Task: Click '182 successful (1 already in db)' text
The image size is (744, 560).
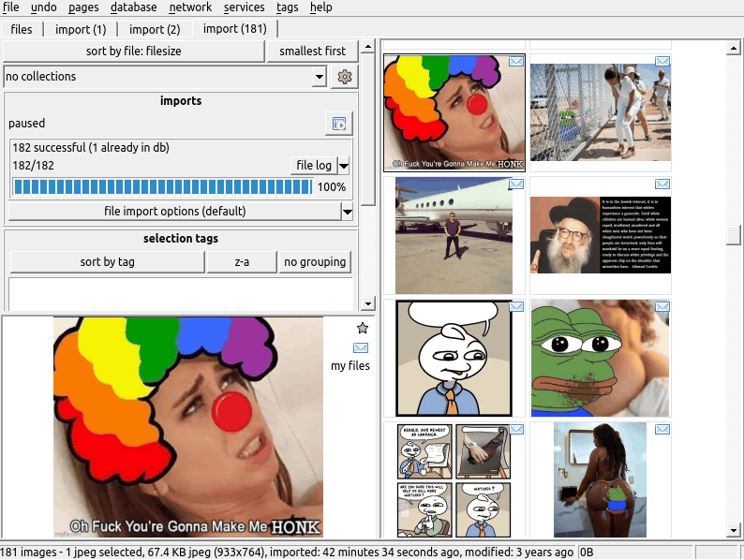Action: tap(91, 147)
